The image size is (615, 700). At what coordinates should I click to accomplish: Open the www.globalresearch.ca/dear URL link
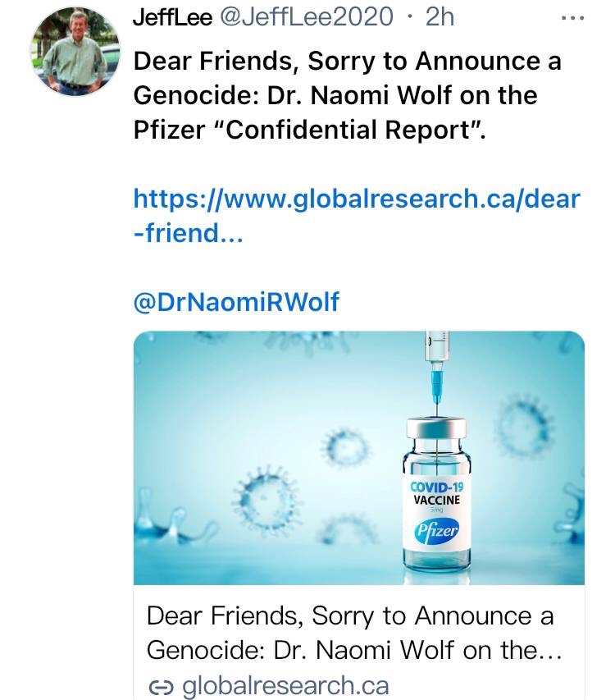click(x=356, y=199)
